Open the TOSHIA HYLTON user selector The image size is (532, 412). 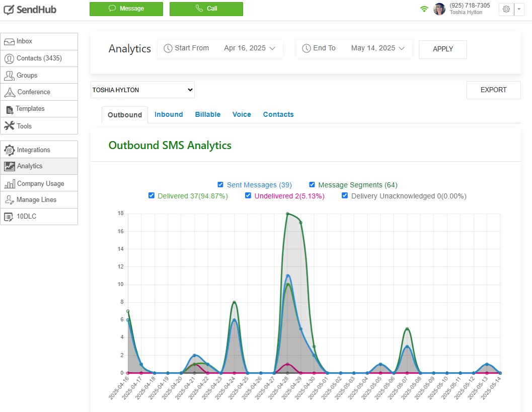pos(142,90)
